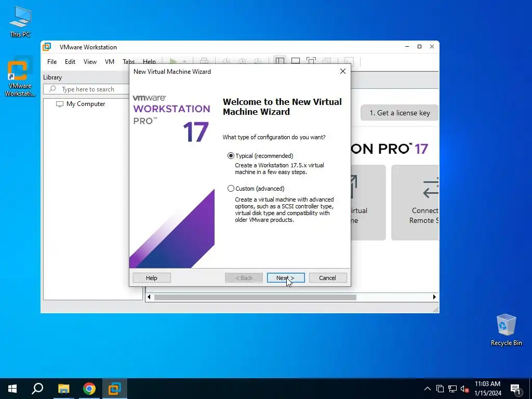The image size is (532, 399).
Task: Click the Take Snapshot clock icon
Action: 227,61
